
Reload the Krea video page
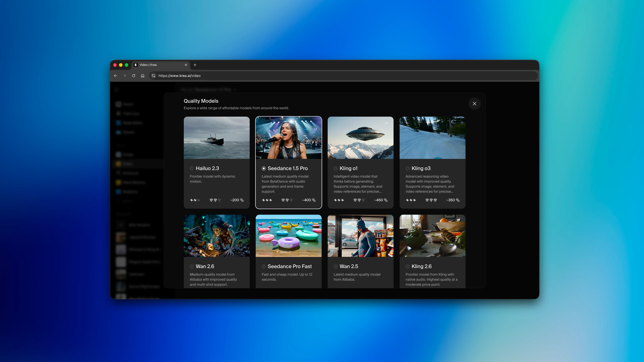[x=133, y=76]
